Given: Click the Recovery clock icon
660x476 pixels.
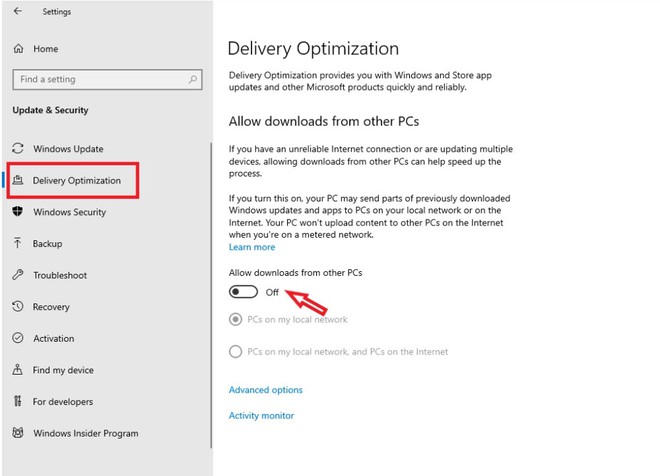Looking at the screenshot, I should click(18, 306).
